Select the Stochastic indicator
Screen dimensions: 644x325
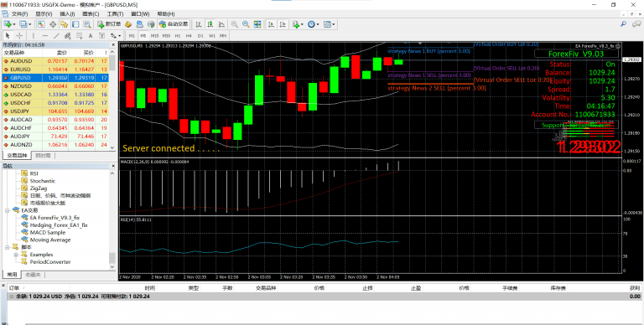42,181
